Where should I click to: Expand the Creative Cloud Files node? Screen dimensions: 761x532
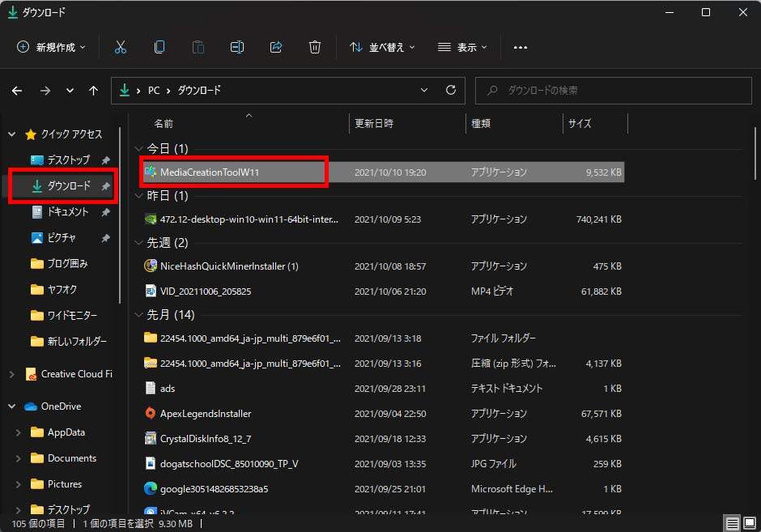(12, 374)
